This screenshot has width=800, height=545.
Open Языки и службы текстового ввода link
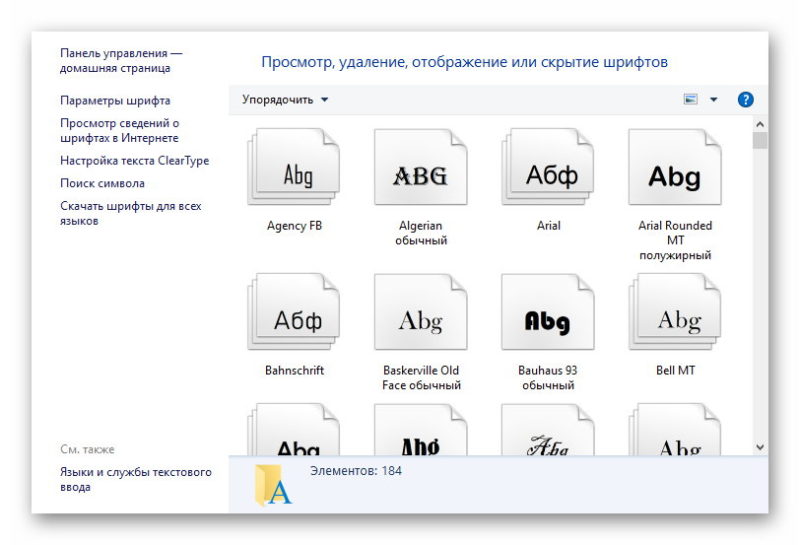click(136, 480)
